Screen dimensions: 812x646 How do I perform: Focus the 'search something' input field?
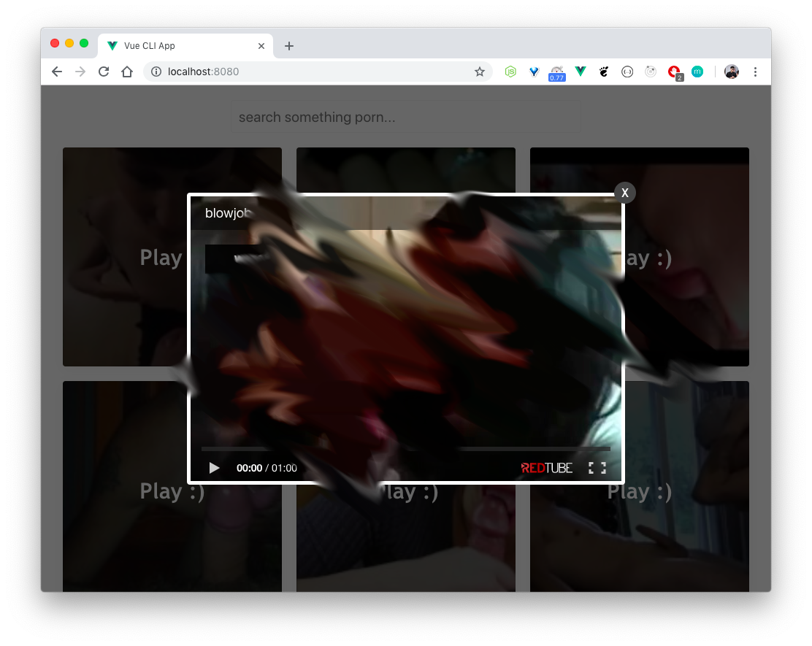(x=406, y=117)
